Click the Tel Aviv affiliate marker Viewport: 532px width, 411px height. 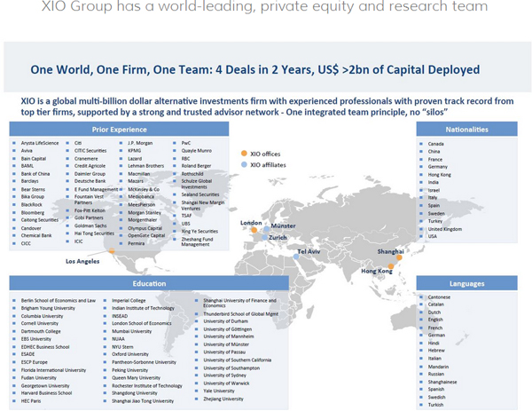pyautogui.click(x=296, y=257)
